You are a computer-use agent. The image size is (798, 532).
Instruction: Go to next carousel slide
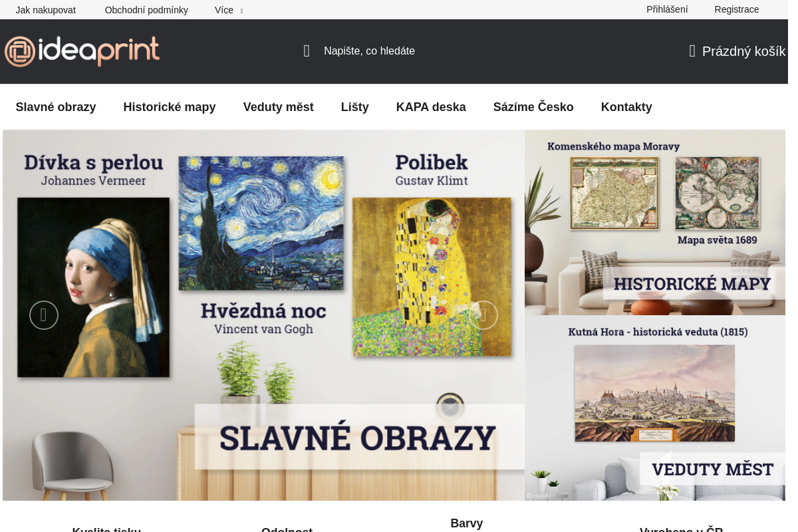tap(483, 315)
